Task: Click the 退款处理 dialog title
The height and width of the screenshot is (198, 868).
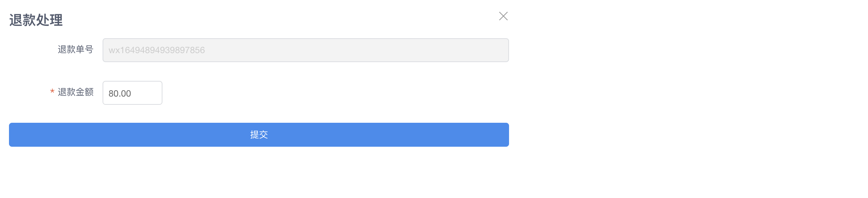Action: 36,20
